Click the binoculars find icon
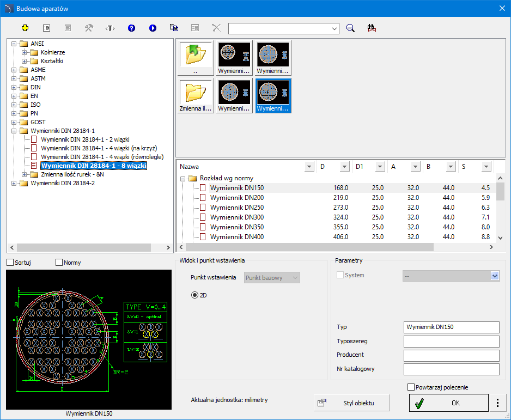 (x=372, y=28)
